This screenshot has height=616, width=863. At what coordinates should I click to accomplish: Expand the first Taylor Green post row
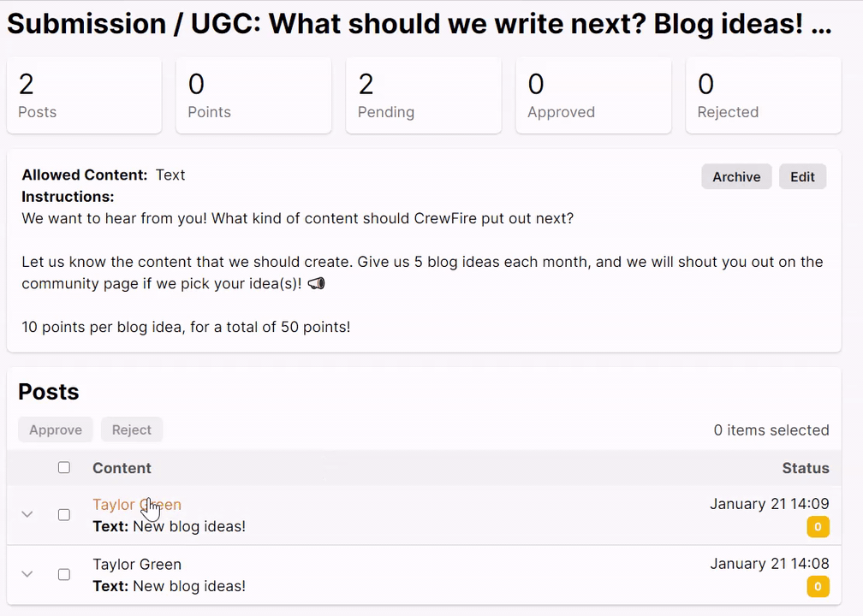[x=27, y=515]
